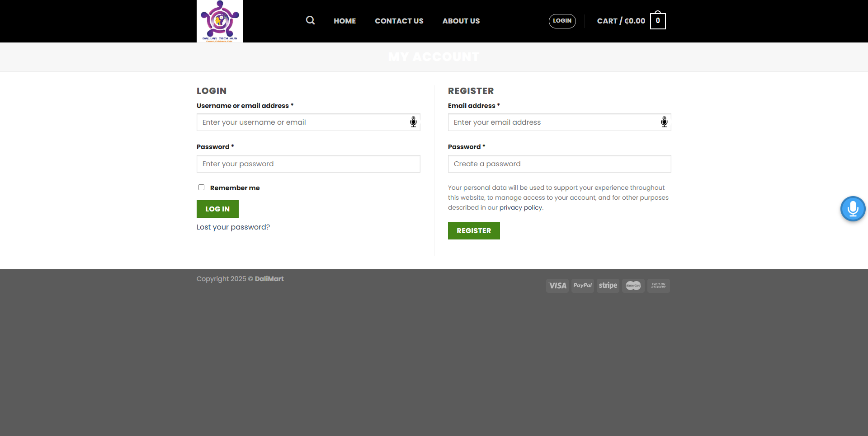868x436 pixels.
Task: Enable the Remember me checkbox
Action: pyautogui.click(x=201, y=188)
